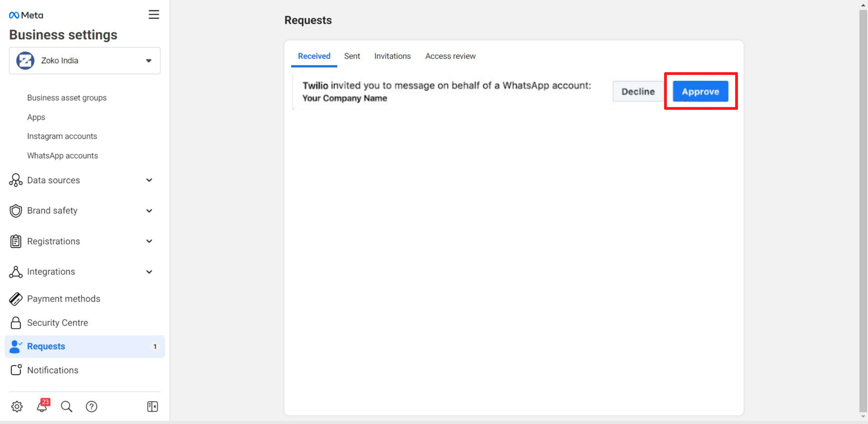Screen dimensions: 868x424
Task: Collapse the sidebar panel icon
Action: 153,407
